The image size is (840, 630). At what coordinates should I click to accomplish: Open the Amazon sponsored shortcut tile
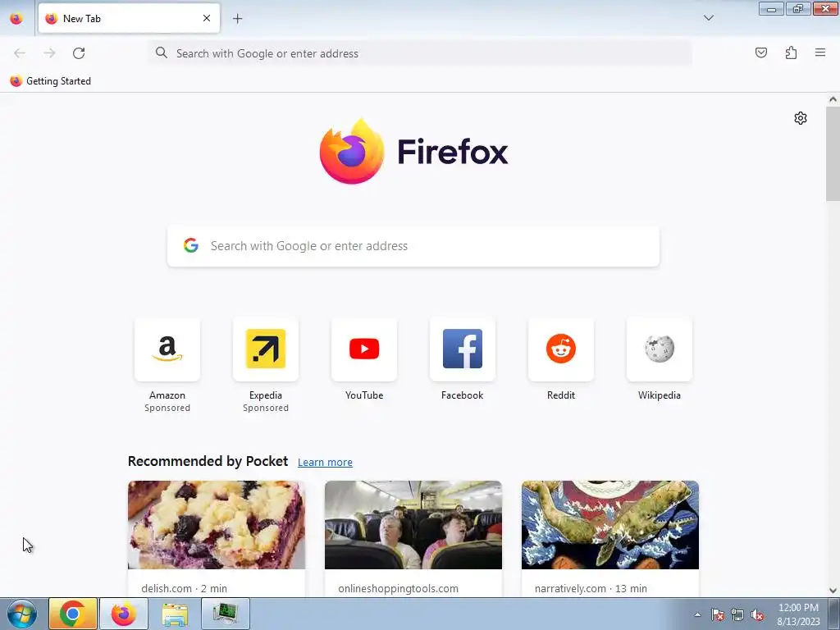(167, 349)
